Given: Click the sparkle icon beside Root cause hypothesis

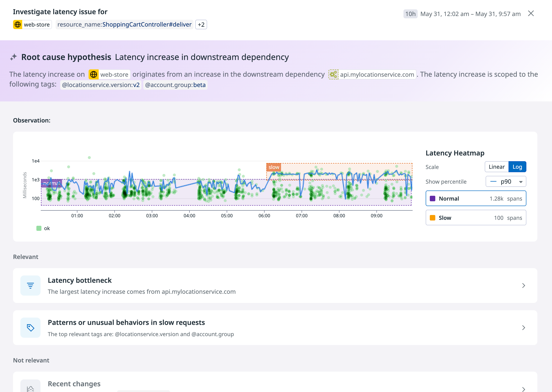Looking at the screenshot, I should [14, 57].
